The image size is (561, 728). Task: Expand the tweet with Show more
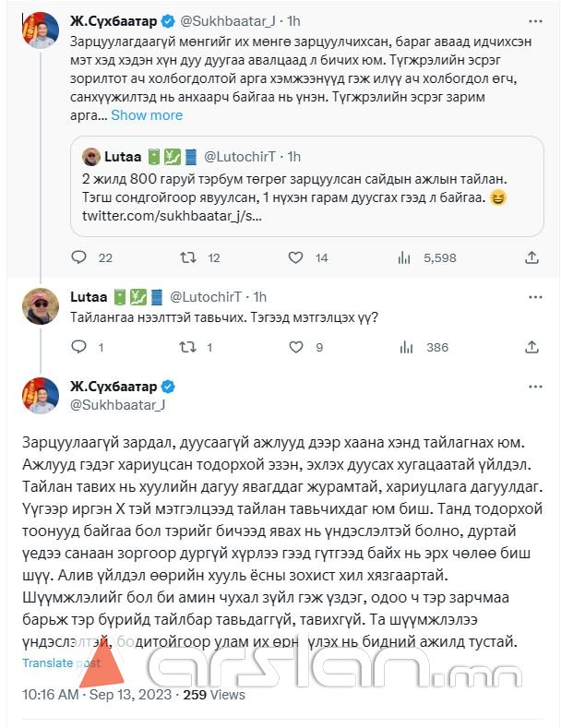click(147, 115)
